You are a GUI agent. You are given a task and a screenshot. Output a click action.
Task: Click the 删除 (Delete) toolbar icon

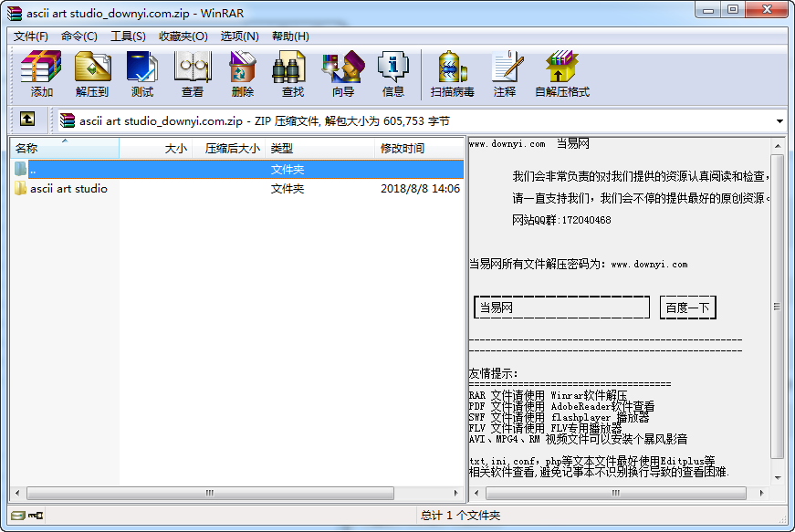pos(242,74)
